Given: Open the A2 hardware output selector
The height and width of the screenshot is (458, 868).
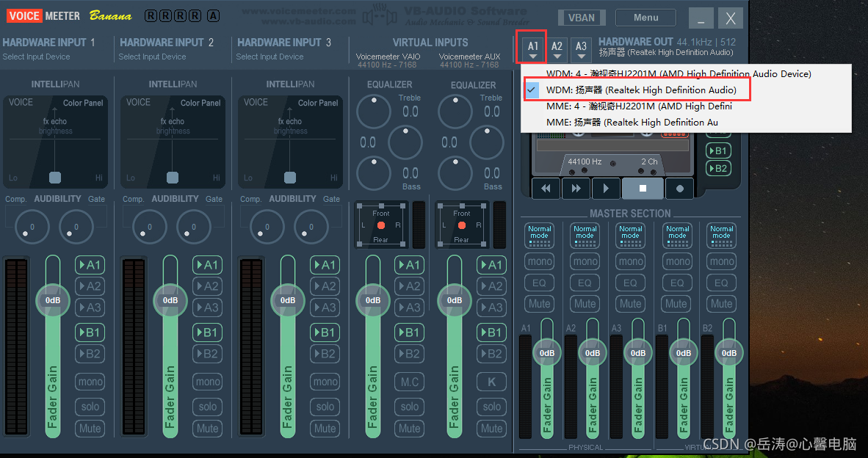Looking at the screenshot, I should [x=557, y=49].
